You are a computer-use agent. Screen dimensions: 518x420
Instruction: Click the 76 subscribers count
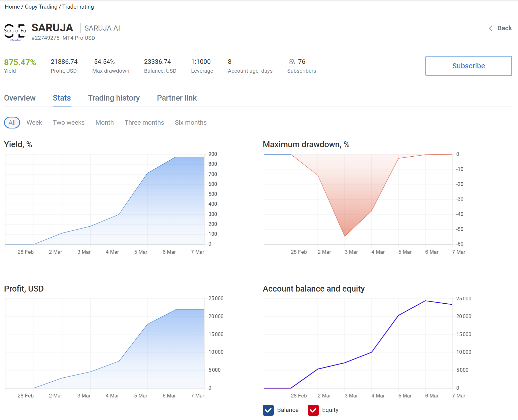pos(302,62)
